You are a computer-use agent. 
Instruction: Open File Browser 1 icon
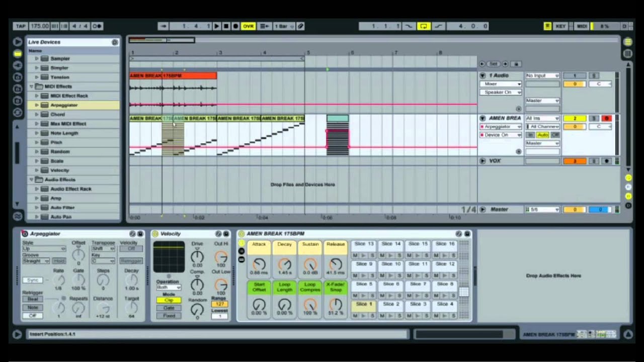[18, 77]
